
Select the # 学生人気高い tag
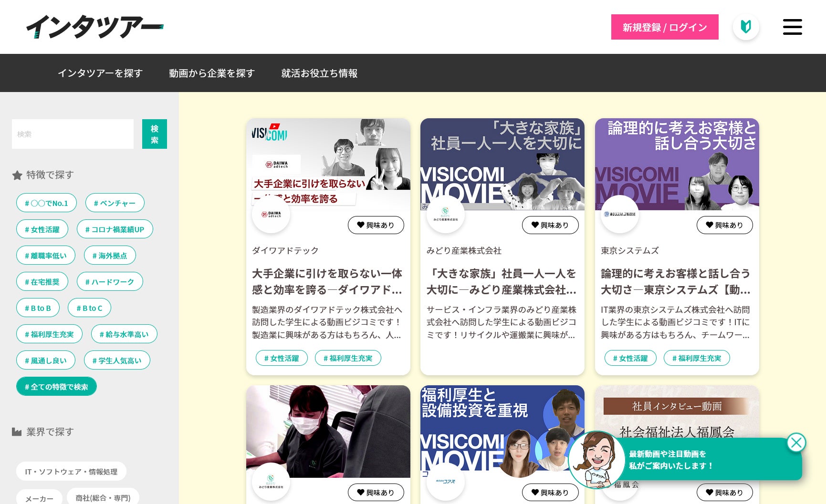(117, 360)
